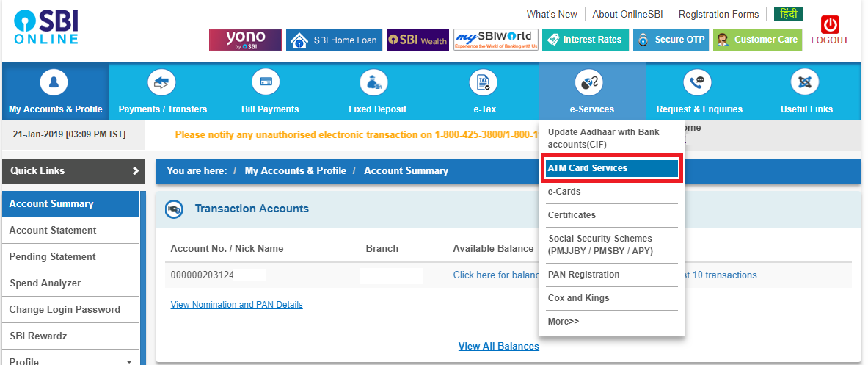Select Payments / Transfers tab label
This screenshot has height=365, width=868.
163,109
